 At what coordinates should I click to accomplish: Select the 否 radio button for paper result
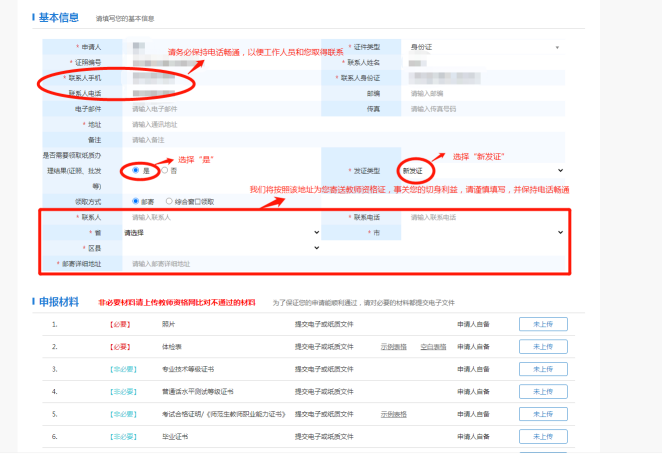[x=165, y=170]
